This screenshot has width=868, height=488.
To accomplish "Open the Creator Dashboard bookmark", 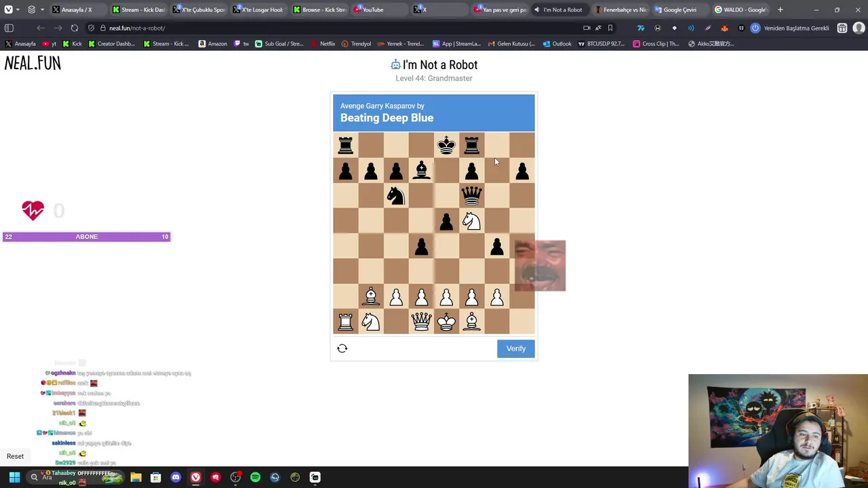I will pyautogui.click(x=111, y=43).
